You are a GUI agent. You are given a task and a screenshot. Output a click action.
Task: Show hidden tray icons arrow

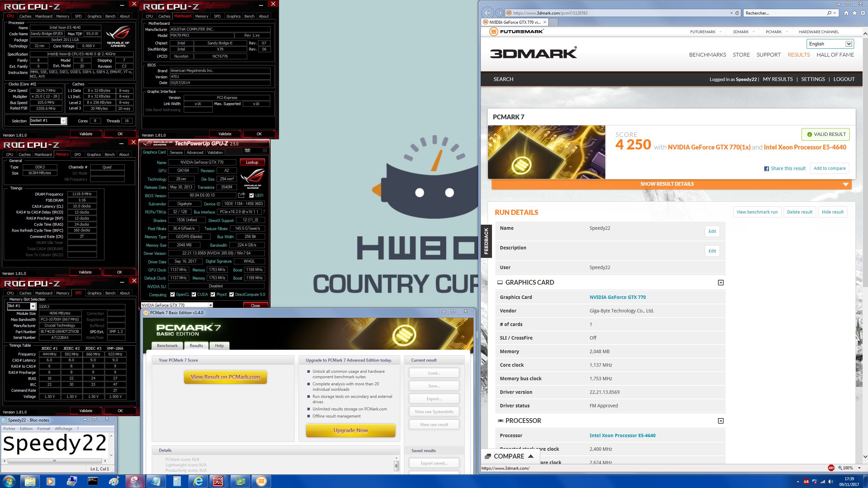[798, 482]
